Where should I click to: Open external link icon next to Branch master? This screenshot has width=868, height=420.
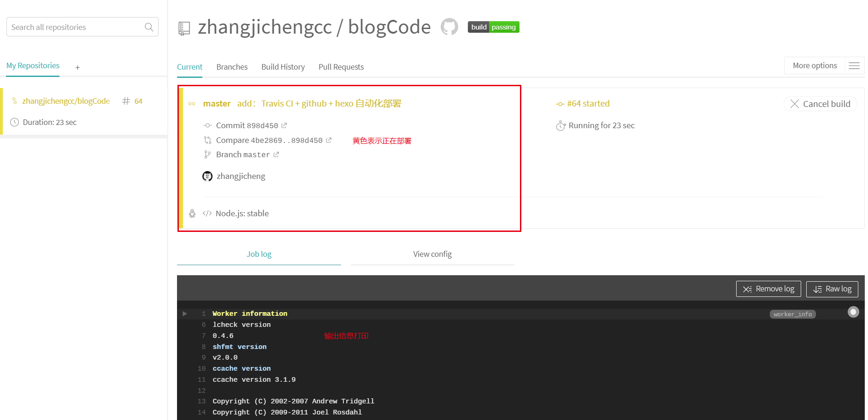click(x=276, y=154)
